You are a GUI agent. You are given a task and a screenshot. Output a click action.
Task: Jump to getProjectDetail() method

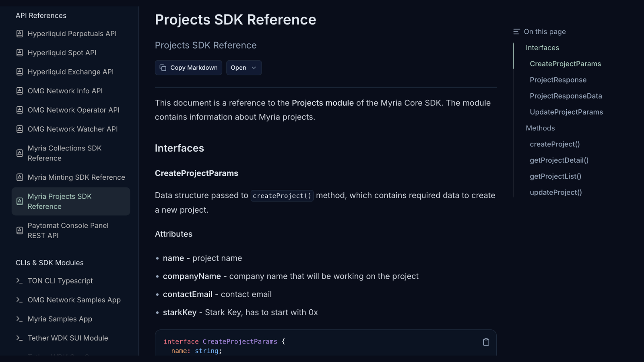[x=559, y=160]
